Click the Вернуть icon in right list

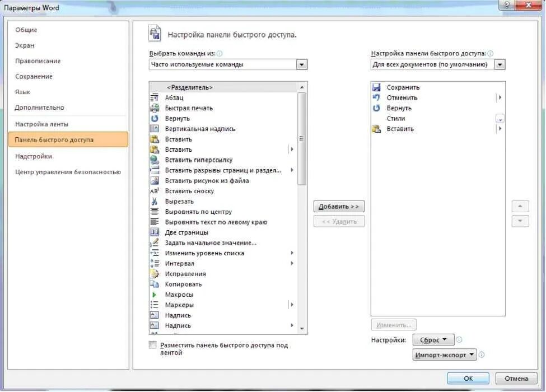click(376, 108)
